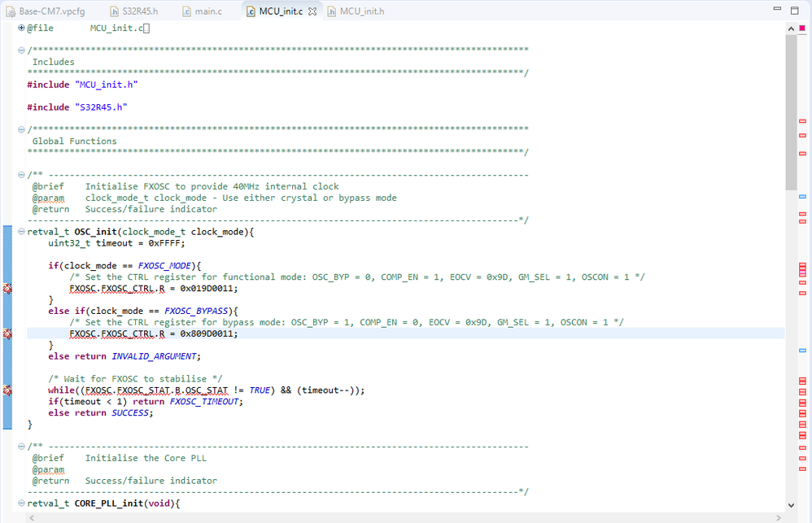Viewport: 812px width, 523px height.
Task: Click the value 0x019D0011
Action: tap(207, 289)
